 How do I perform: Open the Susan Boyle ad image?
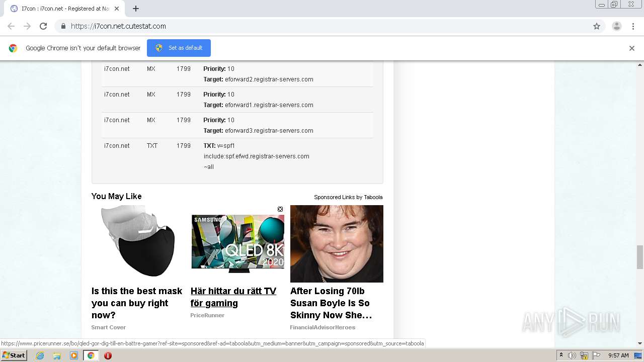(337, 244)
